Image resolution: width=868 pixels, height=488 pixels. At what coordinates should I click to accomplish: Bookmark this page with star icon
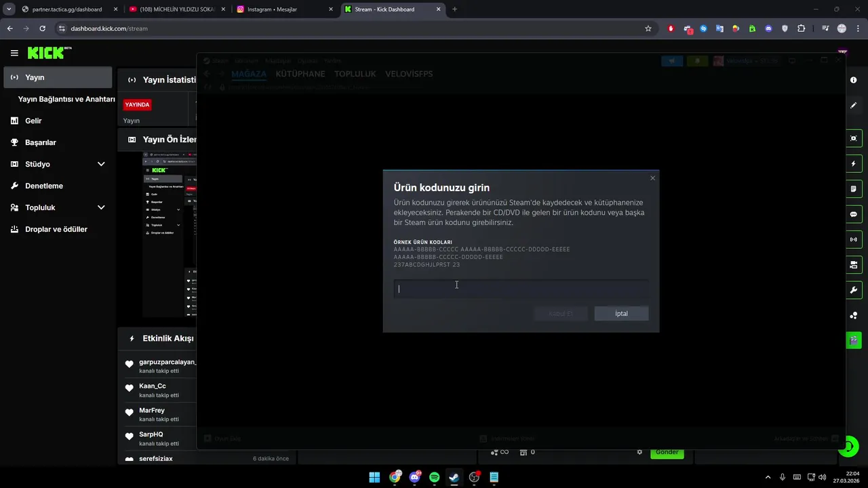[648, 28]
